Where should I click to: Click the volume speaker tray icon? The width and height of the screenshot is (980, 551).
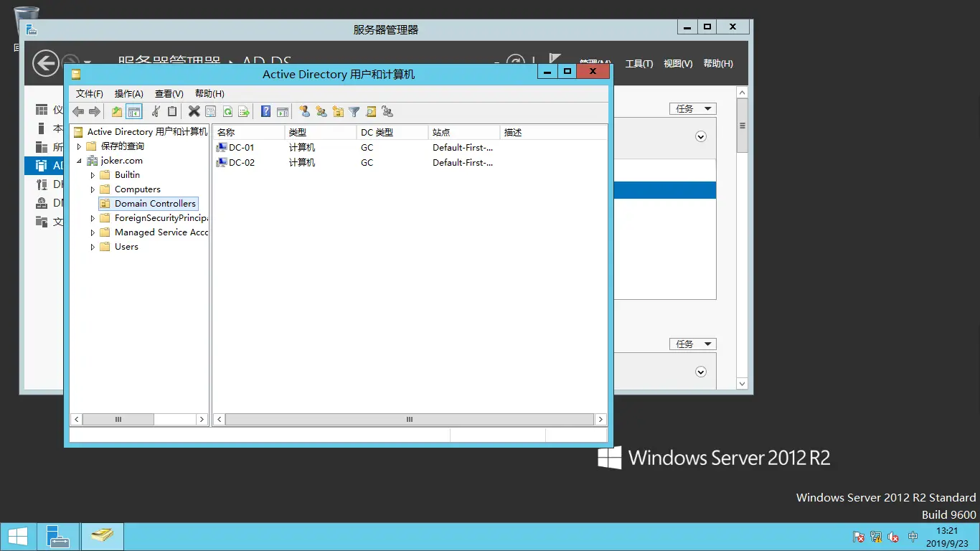coord(893,537)
